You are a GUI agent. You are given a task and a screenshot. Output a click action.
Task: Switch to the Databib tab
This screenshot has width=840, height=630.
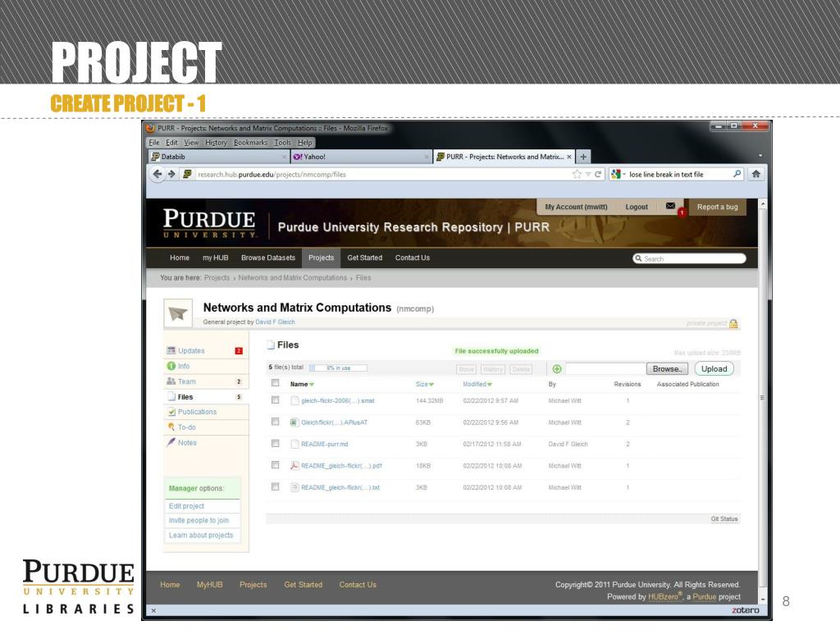pos(218,157)
